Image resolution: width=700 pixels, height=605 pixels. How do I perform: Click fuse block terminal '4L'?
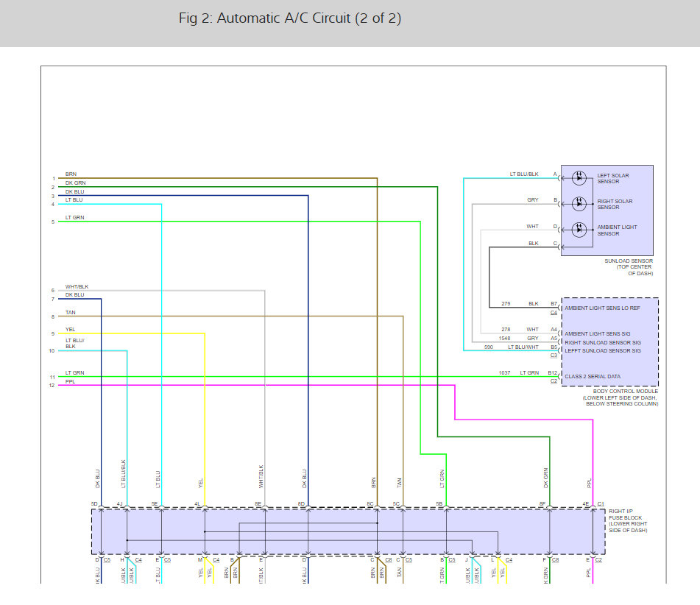point(197,504)
